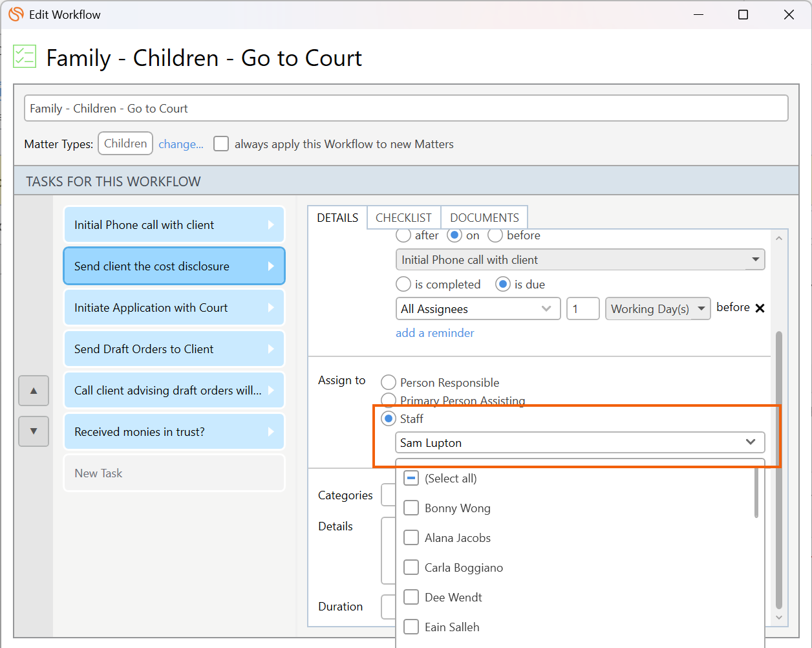Click the move task up arrow button
The width and height of the screenshot is (812, 648).
click(x=34, y=391)
